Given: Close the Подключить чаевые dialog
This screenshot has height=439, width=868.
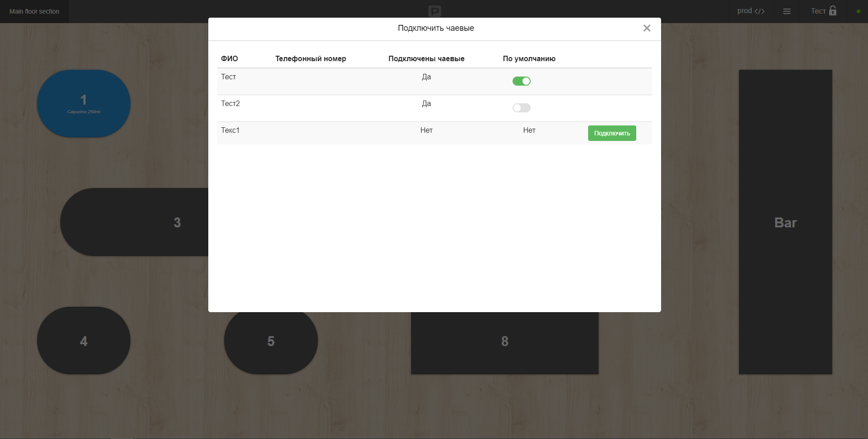Looking at the screenshot, I should [647, 28].
